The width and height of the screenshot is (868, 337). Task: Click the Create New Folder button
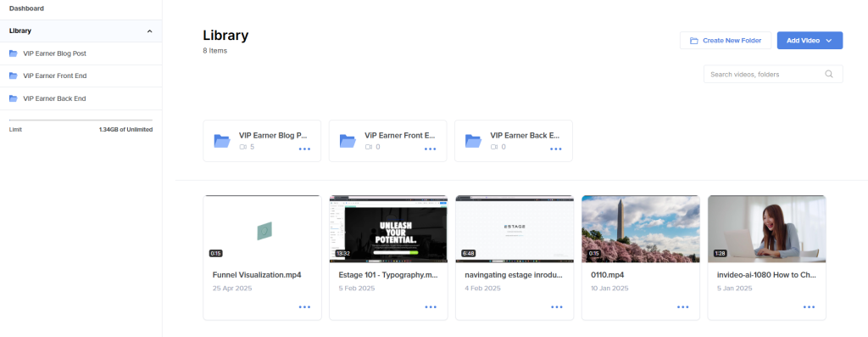[x=726, y=41]
